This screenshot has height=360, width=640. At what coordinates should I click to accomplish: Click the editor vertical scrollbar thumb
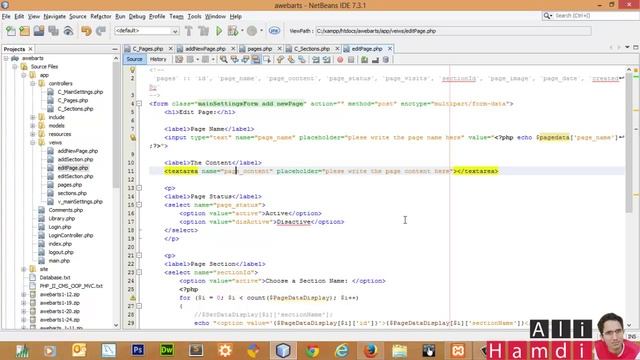(629, 143)
